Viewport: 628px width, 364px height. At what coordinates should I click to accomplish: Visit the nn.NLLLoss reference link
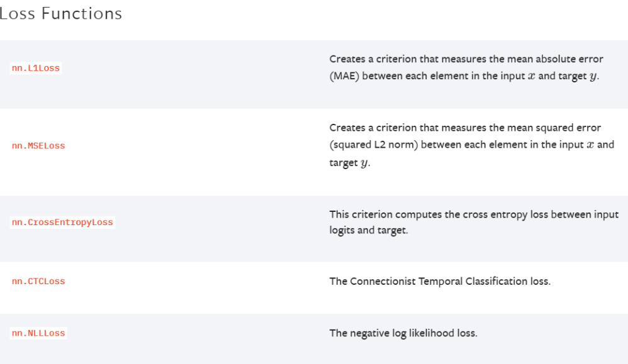[x=38, y=333]
